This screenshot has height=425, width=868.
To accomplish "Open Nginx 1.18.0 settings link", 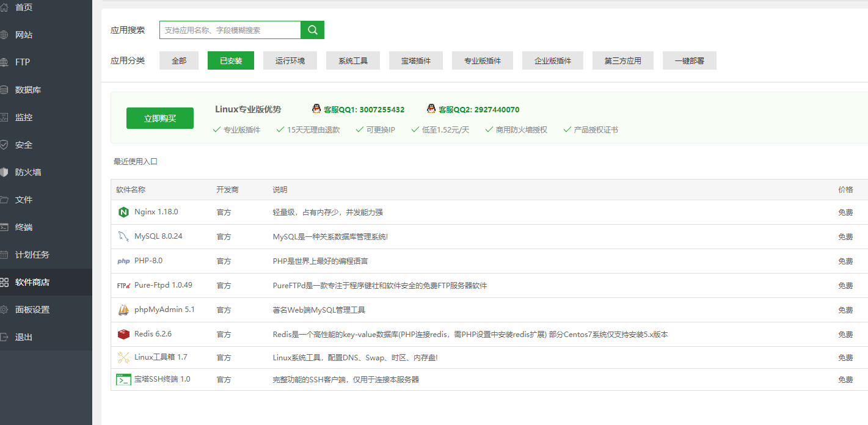I will click(156, 212).
